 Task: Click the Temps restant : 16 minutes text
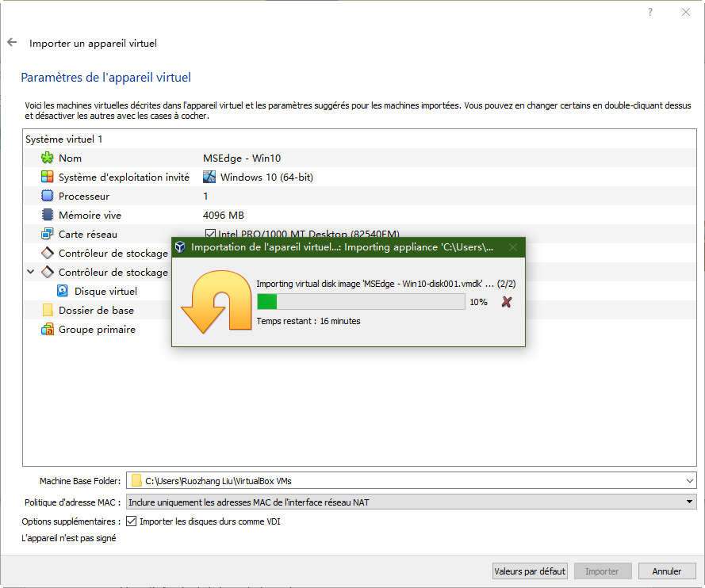308,321
